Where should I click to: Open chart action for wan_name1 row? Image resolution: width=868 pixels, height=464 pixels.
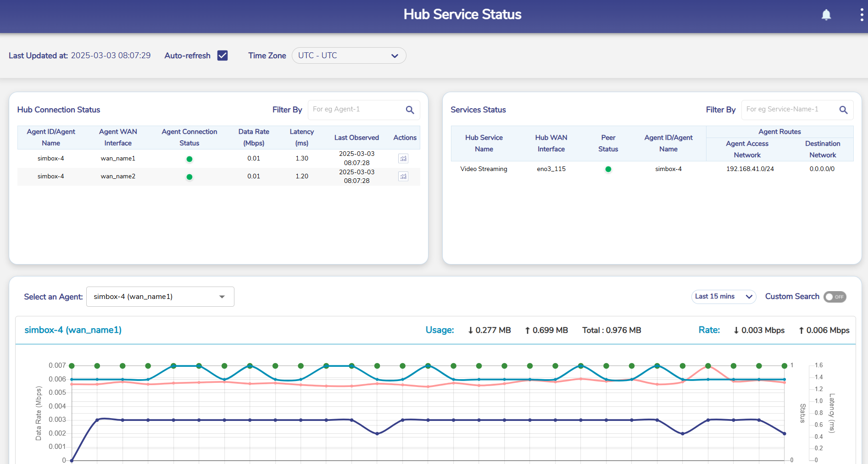(403, 159)
